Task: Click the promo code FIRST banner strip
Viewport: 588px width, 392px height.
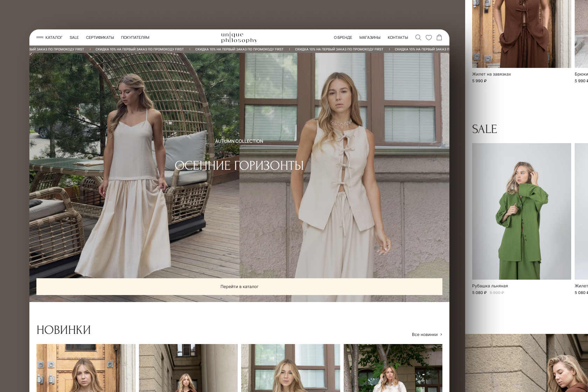Action: click(x=239, y=49)
